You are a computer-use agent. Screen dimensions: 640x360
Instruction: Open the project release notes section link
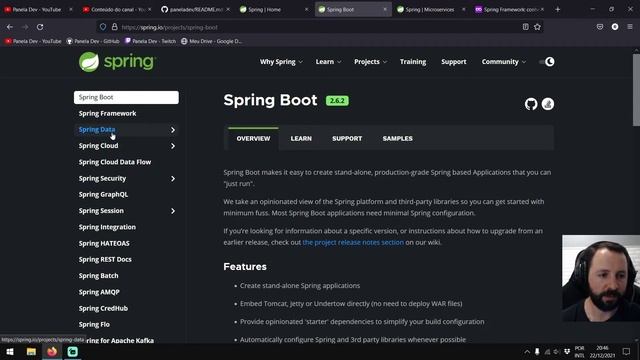[353, 242]
